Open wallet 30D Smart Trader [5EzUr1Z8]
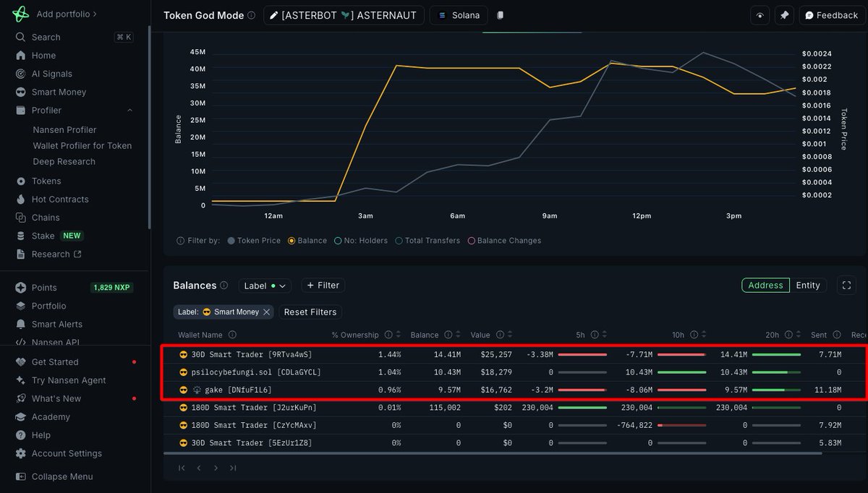 pos(251,443)
